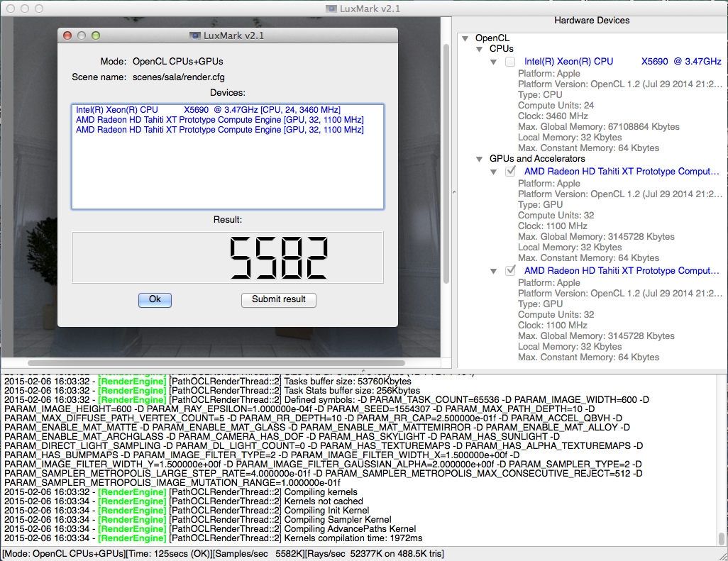Screen dimensions: 728x561
Task: Click 'Scene name: scenes/sala/render.cfg' value
Action: click(x=179, y=77)
